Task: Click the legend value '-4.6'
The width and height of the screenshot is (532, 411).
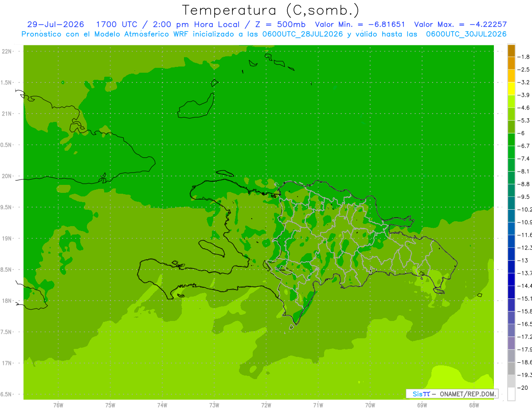Action: click(524, 108)
